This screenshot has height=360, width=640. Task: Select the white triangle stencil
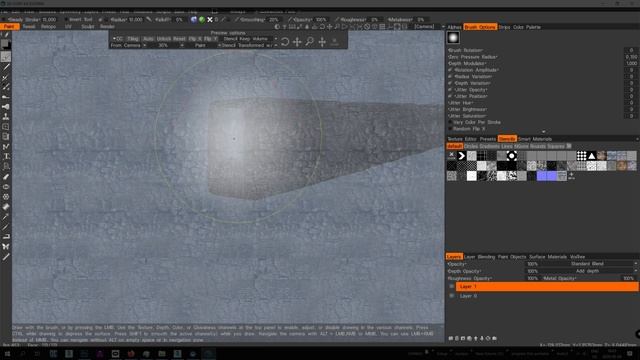point(591,156)
